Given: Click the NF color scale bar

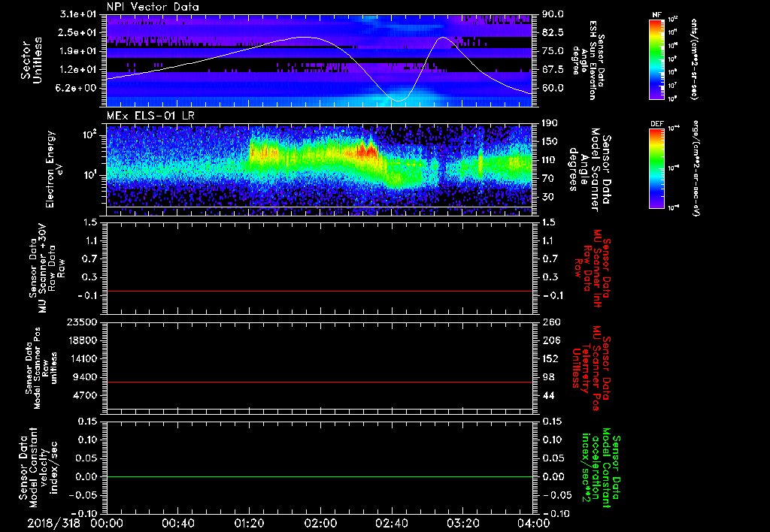Looking at the screenshot, I should (x=656, y=59).
